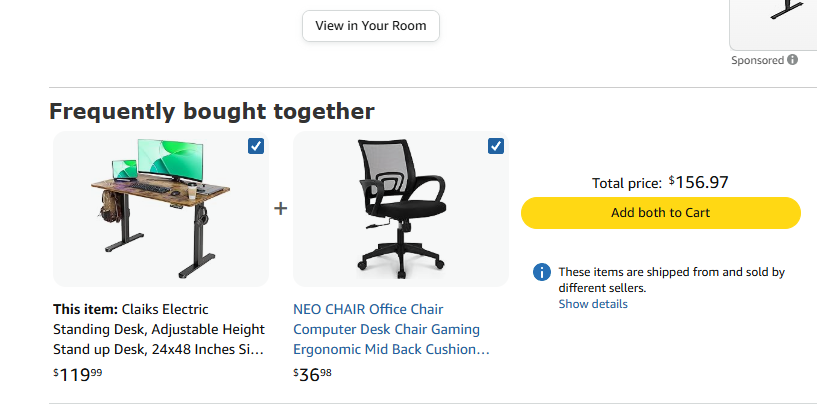Click the Sponsored label text
Viewport: 817px width, 414px height.
point(758,60)
